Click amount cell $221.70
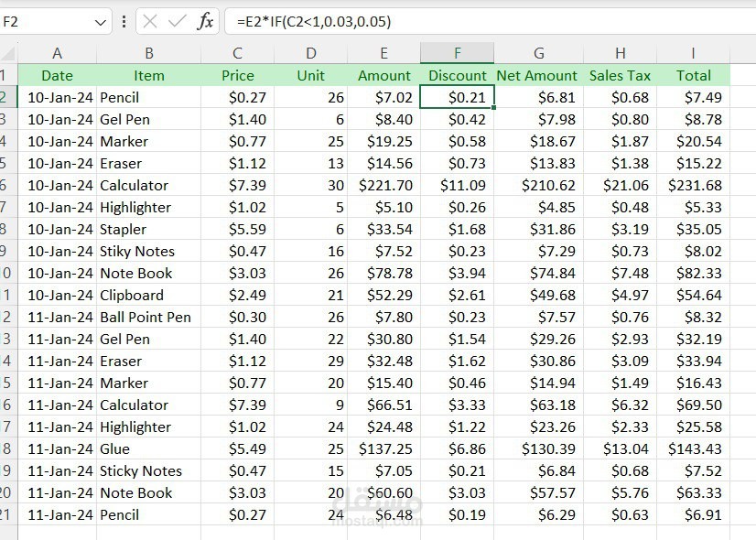 click(x=383, y=185)
